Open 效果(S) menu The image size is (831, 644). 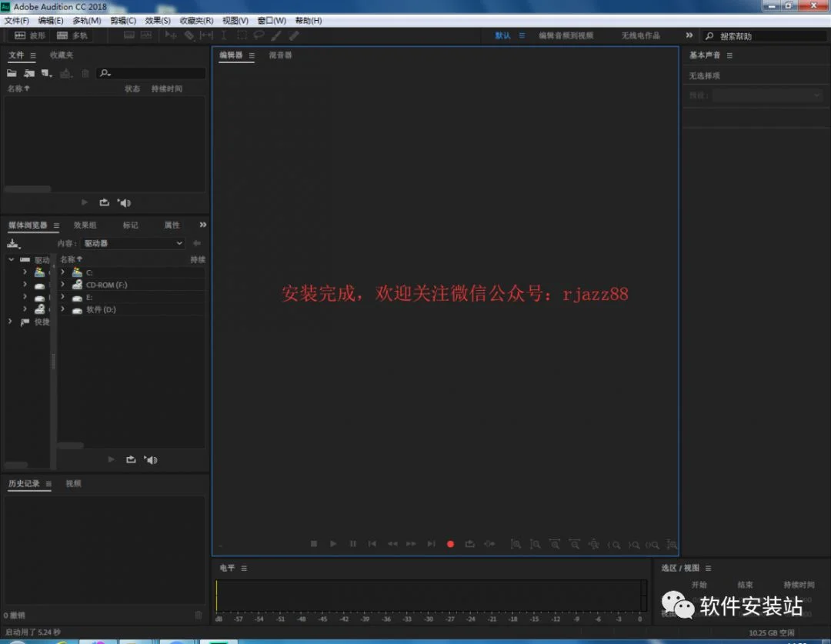(158, 21)
